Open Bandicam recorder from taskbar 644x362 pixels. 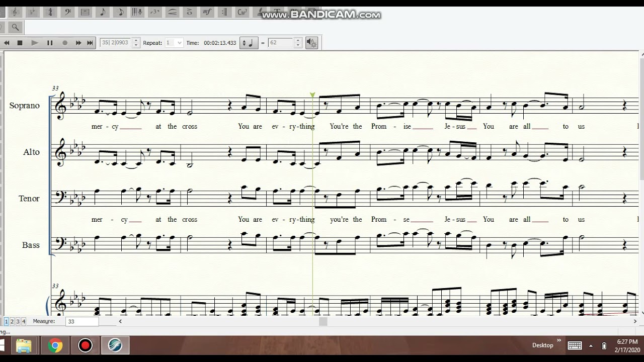pos(85,346)
